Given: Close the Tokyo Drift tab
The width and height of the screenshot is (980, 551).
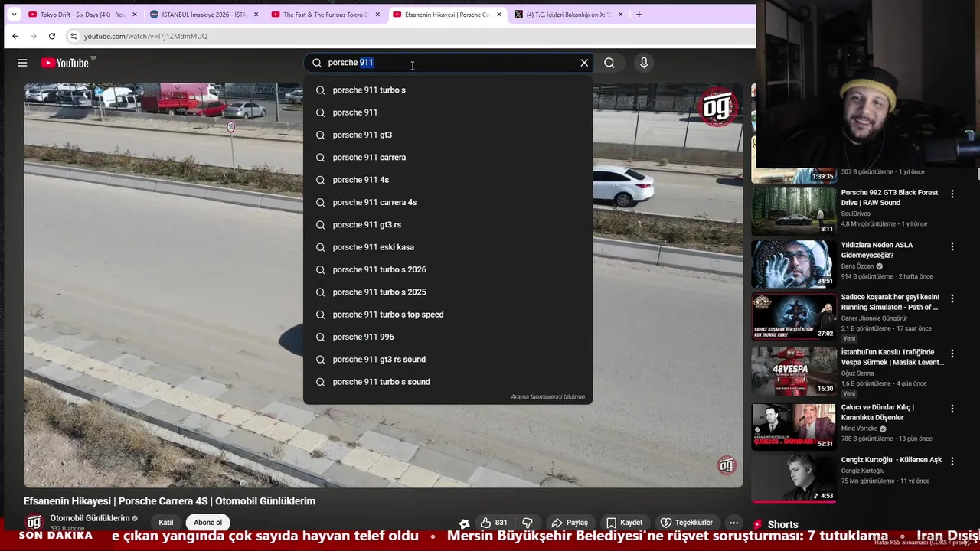Looking at the screenshot, I should click(x=136, y=15).
